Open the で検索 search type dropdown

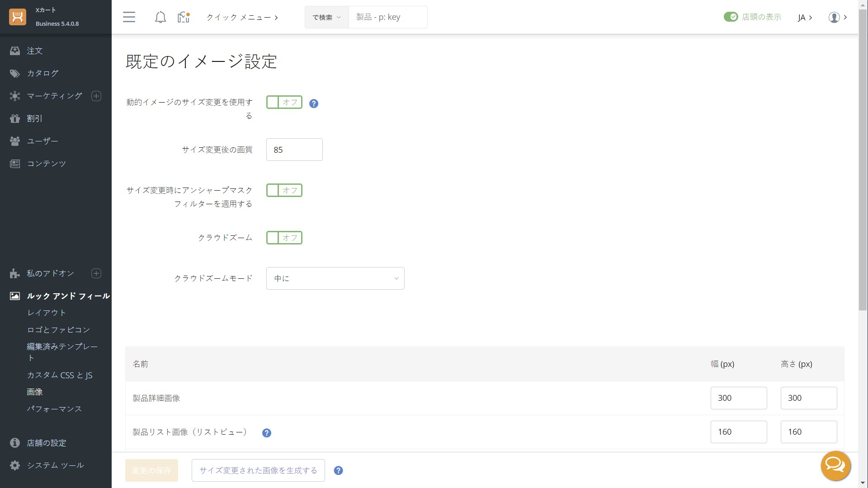(326, 17)
